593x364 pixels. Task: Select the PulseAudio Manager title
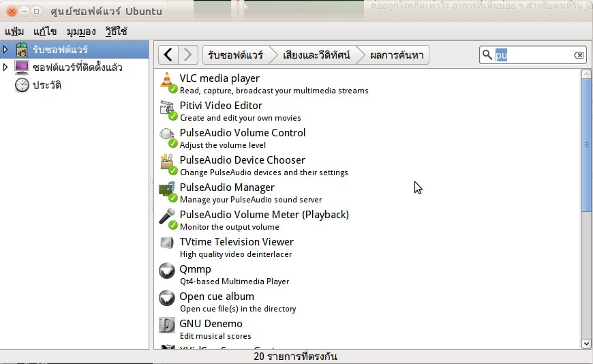[x=227, y=187]
